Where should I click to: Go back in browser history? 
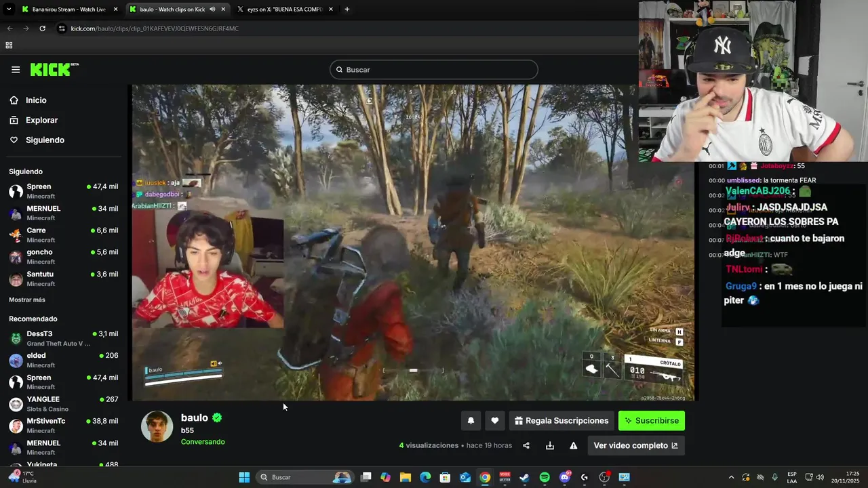pos(9,28)
